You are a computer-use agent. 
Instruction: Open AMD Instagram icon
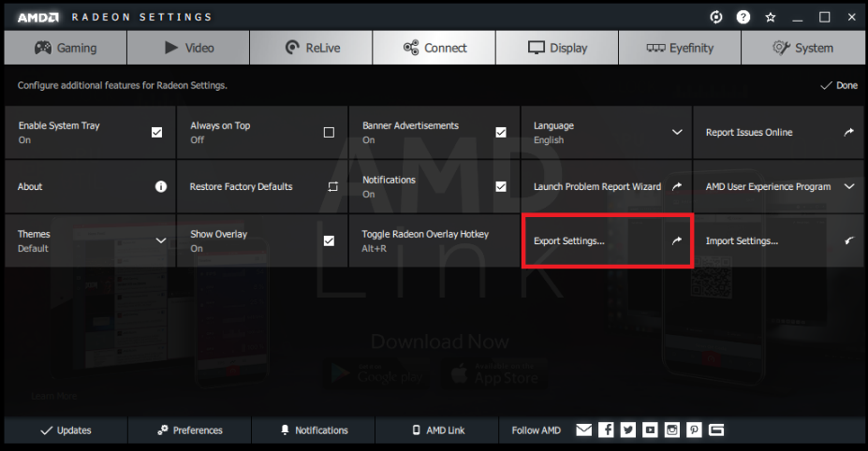(672, 430)
